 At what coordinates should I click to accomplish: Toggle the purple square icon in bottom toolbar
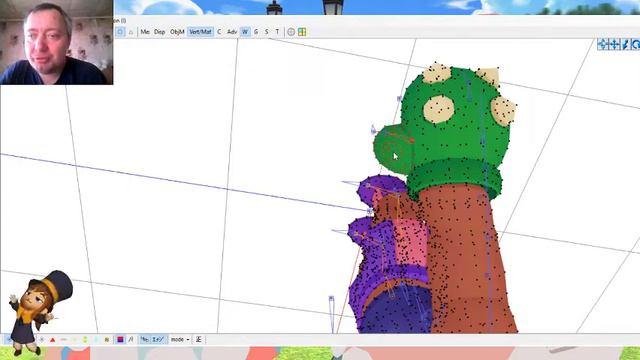[x=120, y=340]
